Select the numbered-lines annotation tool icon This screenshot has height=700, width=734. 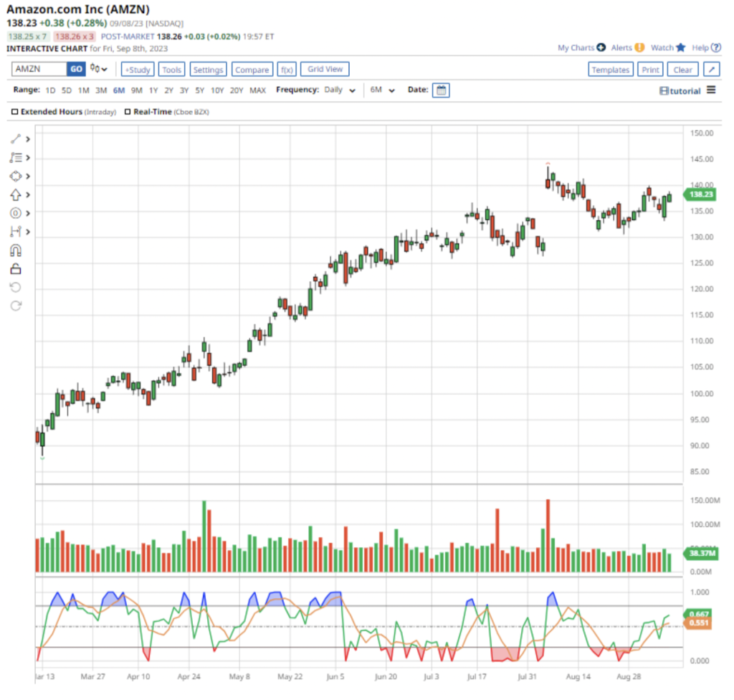click(16, 158)
